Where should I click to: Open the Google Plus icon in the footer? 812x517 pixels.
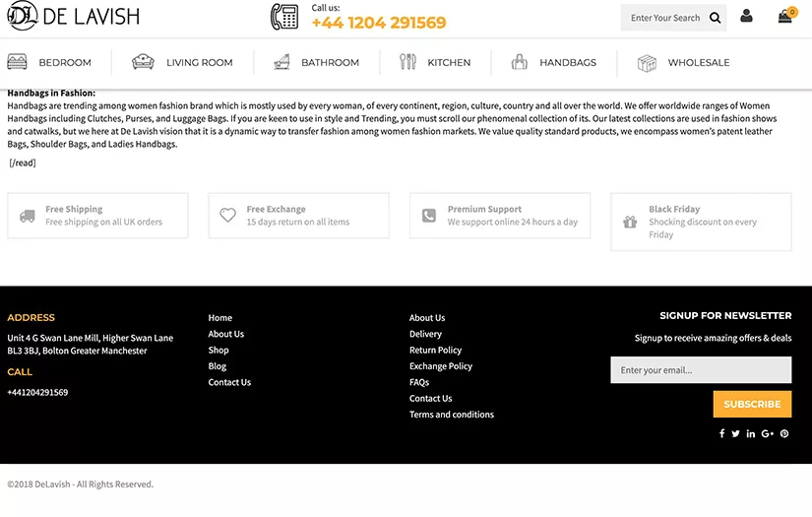[x=768, y=433]
